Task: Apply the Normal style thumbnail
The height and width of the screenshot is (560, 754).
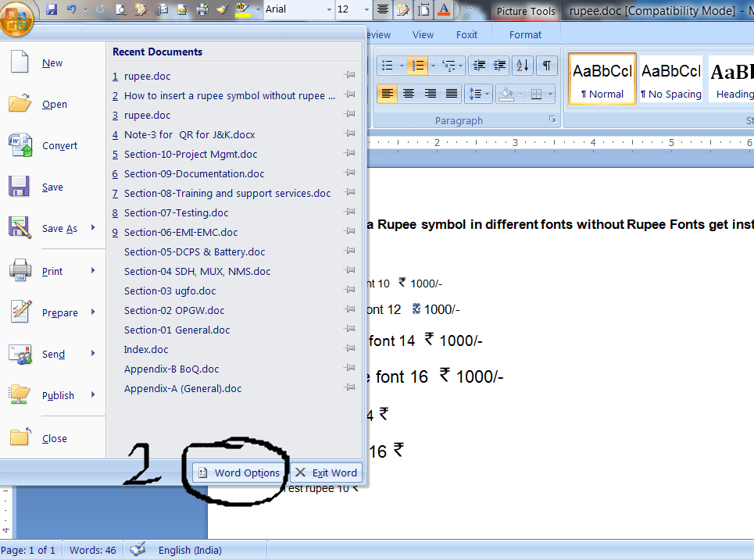Action: tap(602, 79)
